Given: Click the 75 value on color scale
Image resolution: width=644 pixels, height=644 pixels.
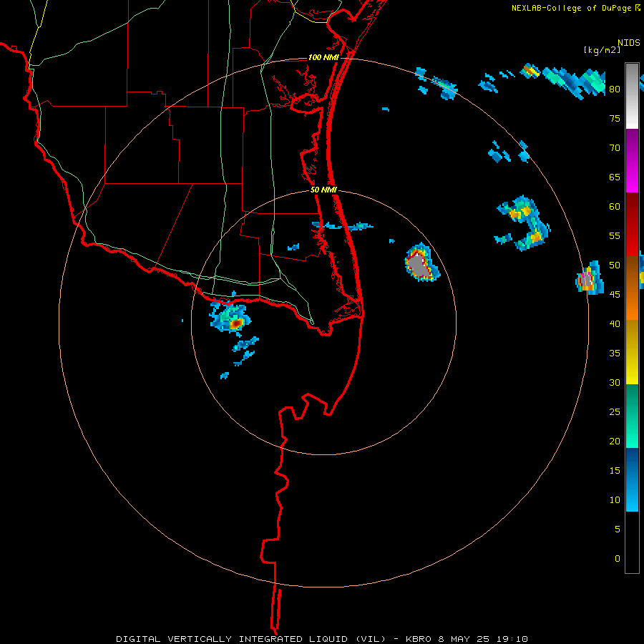Looking at the screenshot, I should click(x=615, y=118).
